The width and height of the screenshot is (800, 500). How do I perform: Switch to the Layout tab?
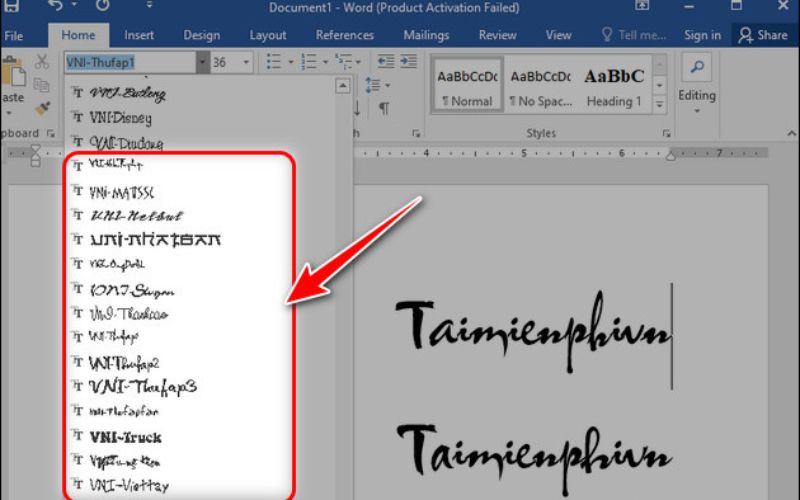pyautogui.click(x=267, y=35)
